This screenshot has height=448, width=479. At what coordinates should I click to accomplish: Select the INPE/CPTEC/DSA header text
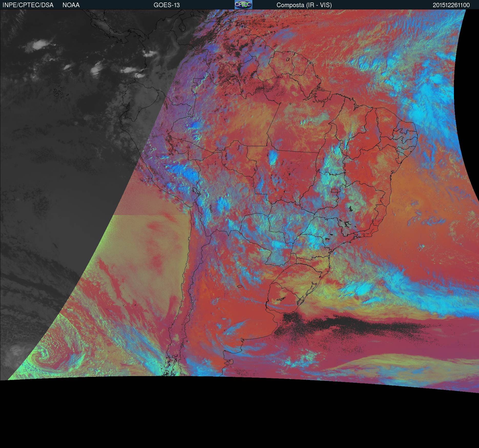28,5
